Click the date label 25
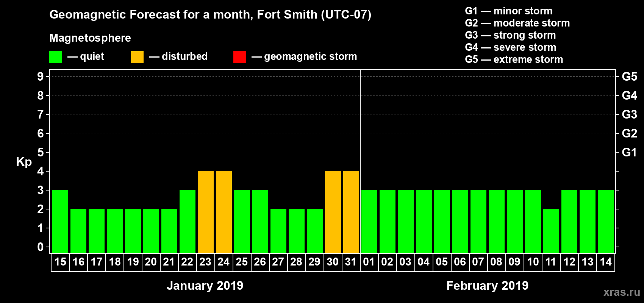This screenshot has height=303, width=644. [x=242, y=262]
